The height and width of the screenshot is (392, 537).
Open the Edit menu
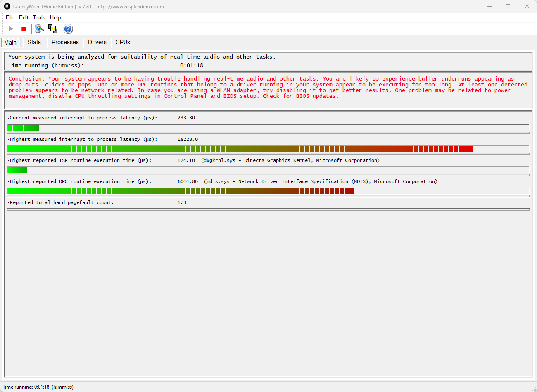pyautogui.click(x=24, y=17)
